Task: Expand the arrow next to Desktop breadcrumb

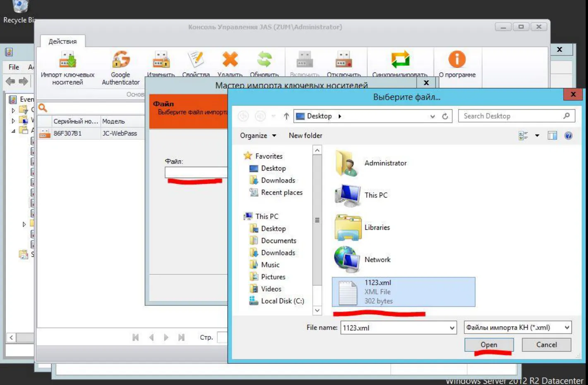Action: point(340,116)
